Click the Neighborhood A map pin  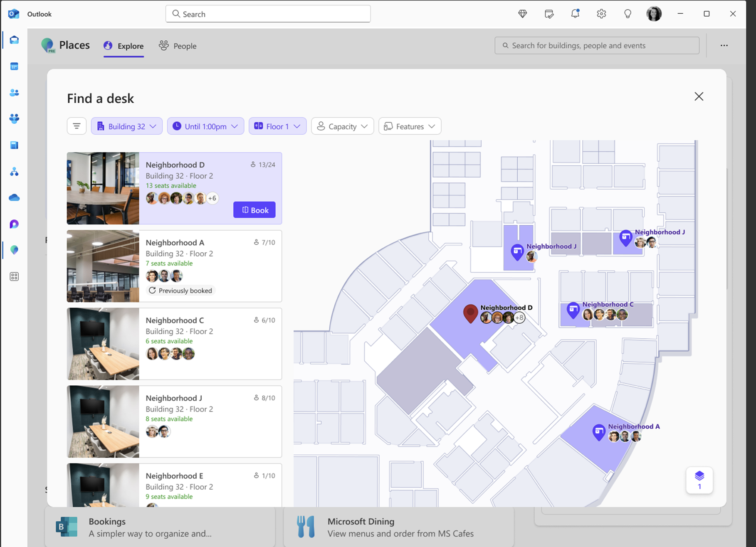click(598, 432)
